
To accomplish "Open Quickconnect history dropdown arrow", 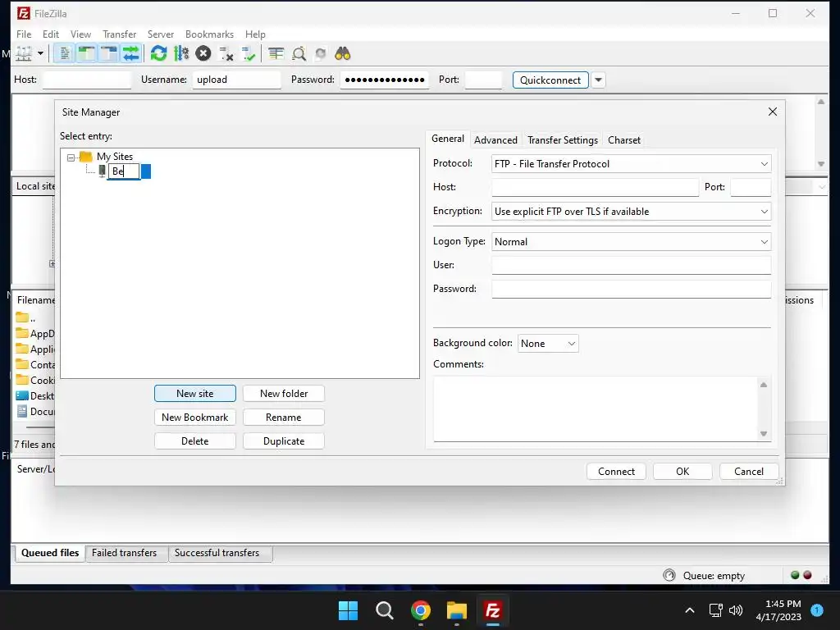I will tap(598, 80).
